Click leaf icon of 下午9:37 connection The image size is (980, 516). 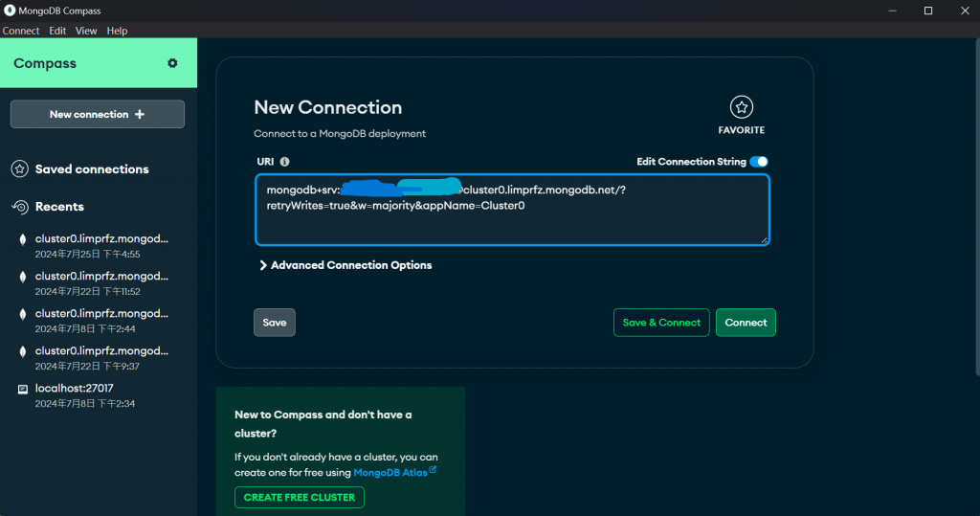click(x=23, y=351)
